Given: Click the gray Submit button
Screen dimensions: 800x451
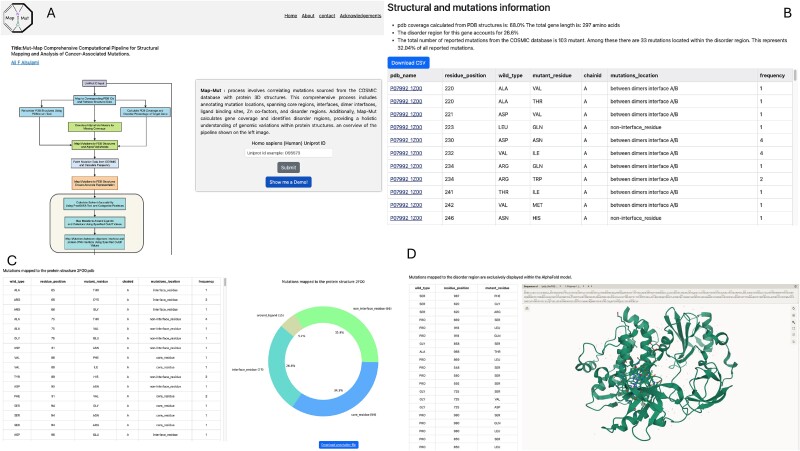Looking at the screenshot, I should [x=288, y=167].
